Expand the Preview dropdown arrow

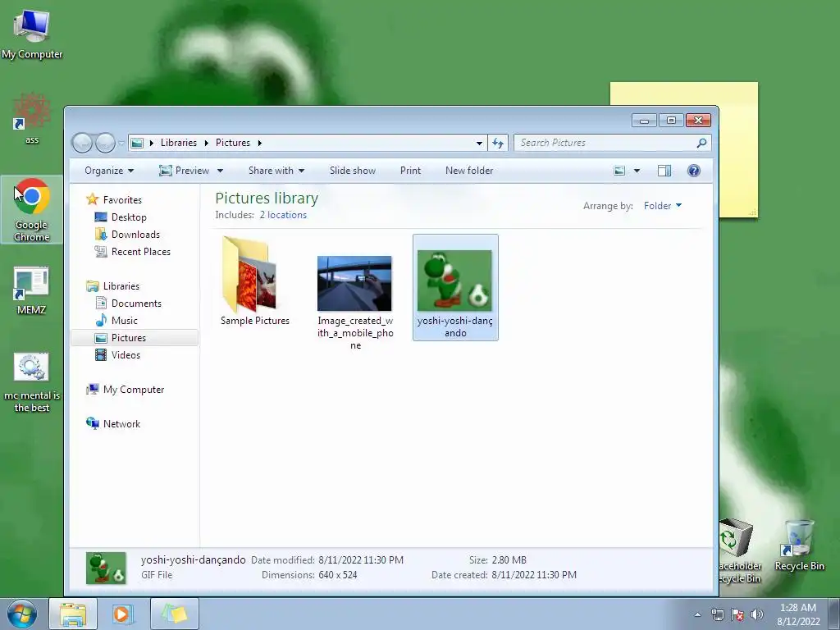pyautogui.click(x=220, y=171)
